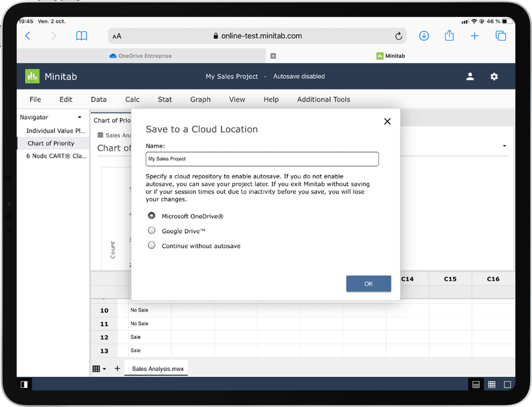Select the Microsoft OneDrive radio button
Image resolution: width=532 pixels, height=407 pixels.
coord(151,216)
